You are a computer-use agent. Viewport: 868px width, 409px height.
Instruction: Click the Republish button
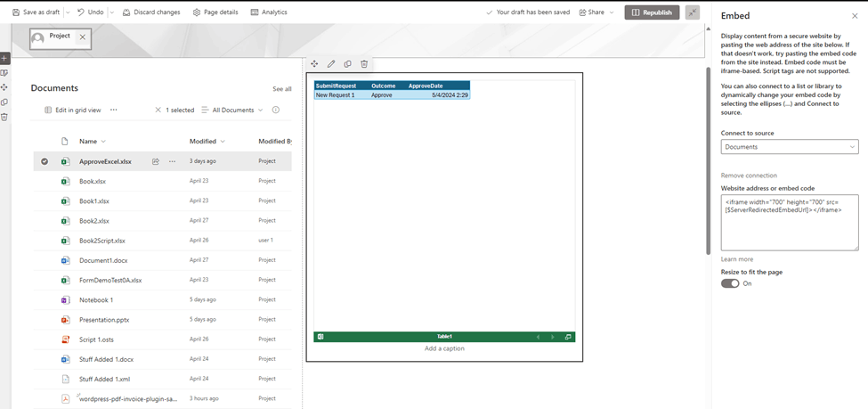652,12
